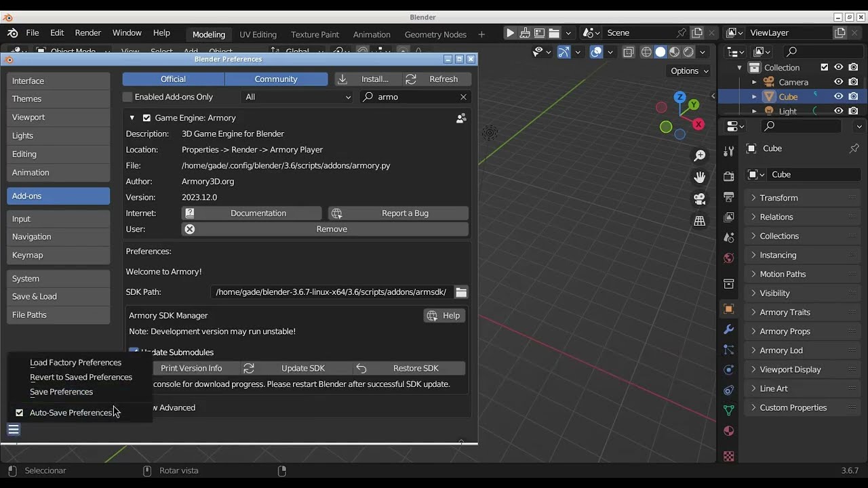Viewport: 868px width, 488px height.
Task: Open the viewport Options dropdown
Action: coord(690,71)
